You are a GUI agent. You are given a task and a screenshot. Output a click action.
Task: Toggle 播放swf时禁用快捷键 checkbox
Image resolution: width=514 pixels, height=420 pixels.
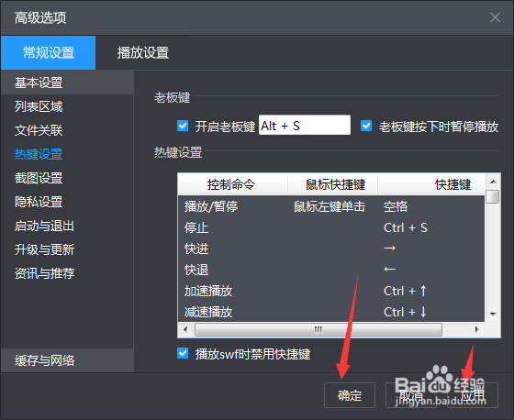coord(183,353)
